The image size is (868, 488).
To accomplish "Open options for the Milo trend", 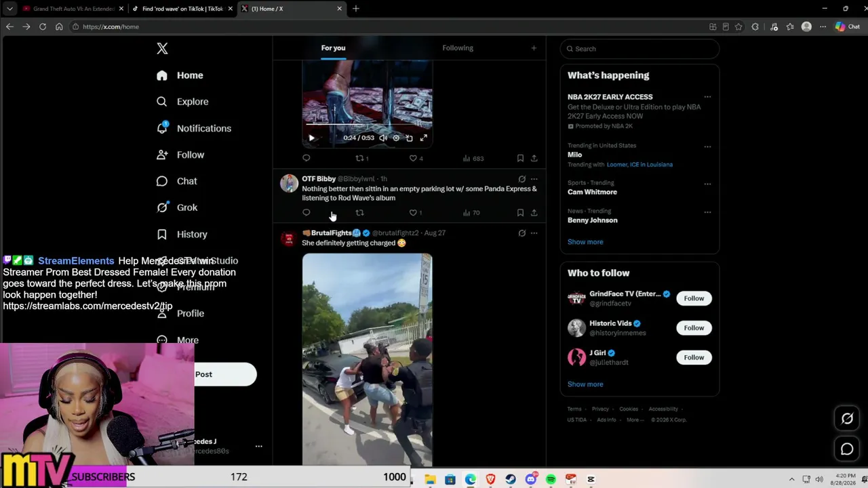I will pyautogui.click(x=707, y=146).
